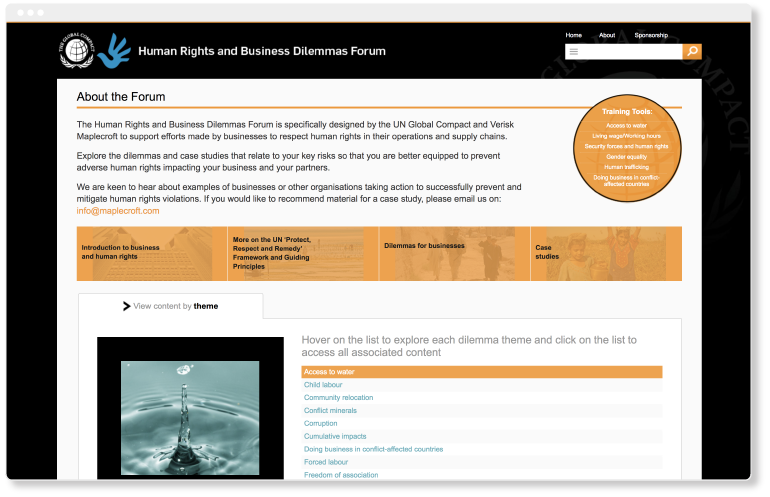The width and height of the screenshot is (770, 497).
Task: Open Conflict minerals theme from list
Action: [x=331, y=411]
